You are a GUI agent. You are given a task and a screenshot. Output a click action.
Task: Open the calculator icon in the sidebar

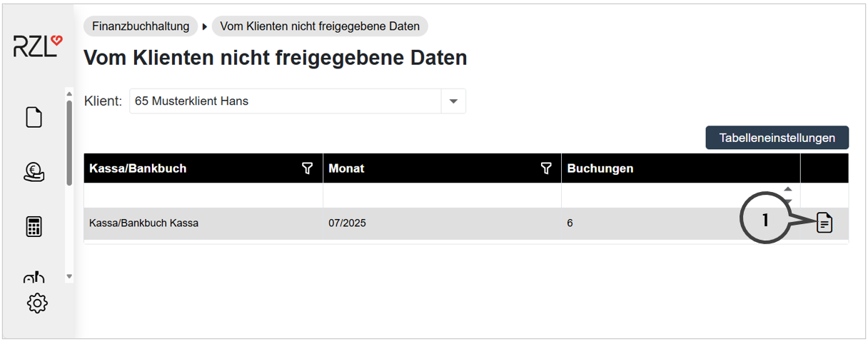tap(34, 227)
